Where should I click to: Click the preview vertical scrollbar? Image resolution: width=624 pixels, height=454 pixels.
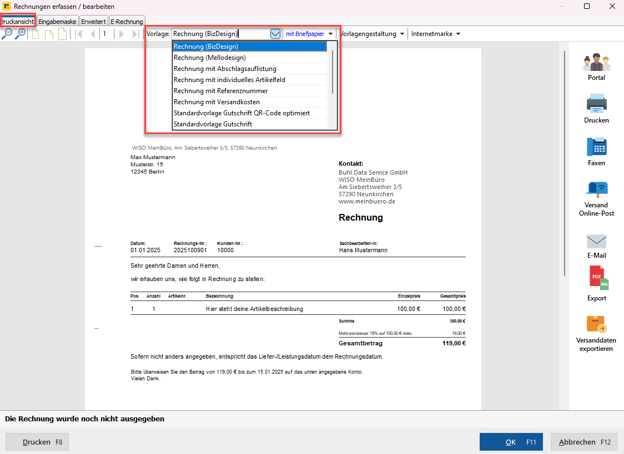pos(564,163)
